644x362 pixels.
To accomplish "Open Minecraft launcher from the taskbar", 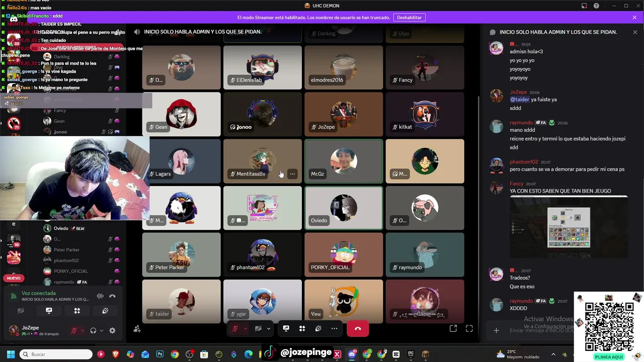I will 425,354.
